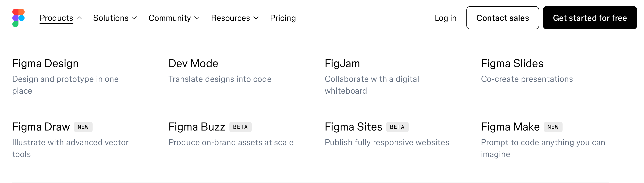Open the Products menu label
This screenshot has height=183, width=644.
point(56,18)
